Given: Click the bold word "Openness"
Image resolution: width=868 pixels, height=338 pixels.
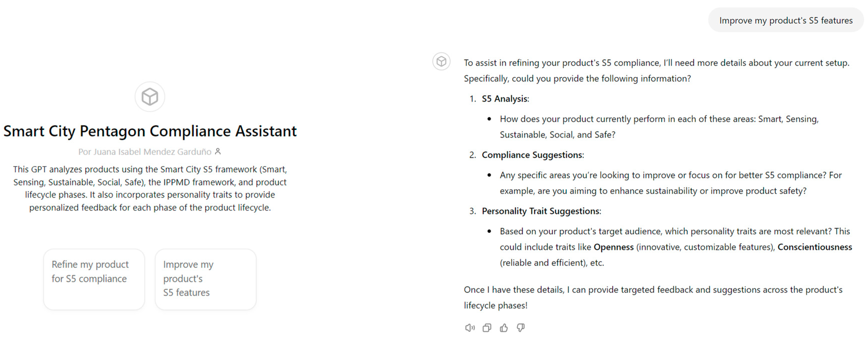Looking at the screenshot, I should pos(613,247).
